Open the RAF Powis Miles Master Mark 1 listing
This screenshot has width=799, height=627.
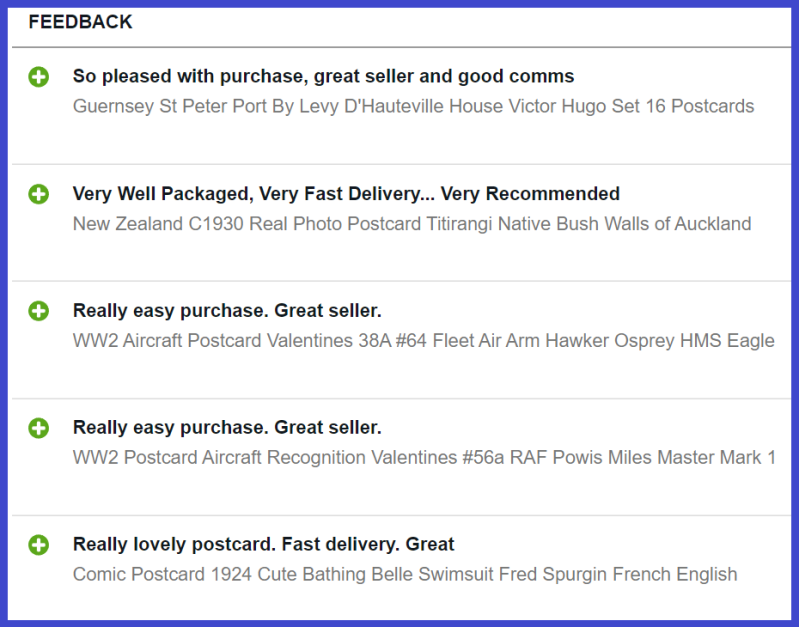pos(424,458)
